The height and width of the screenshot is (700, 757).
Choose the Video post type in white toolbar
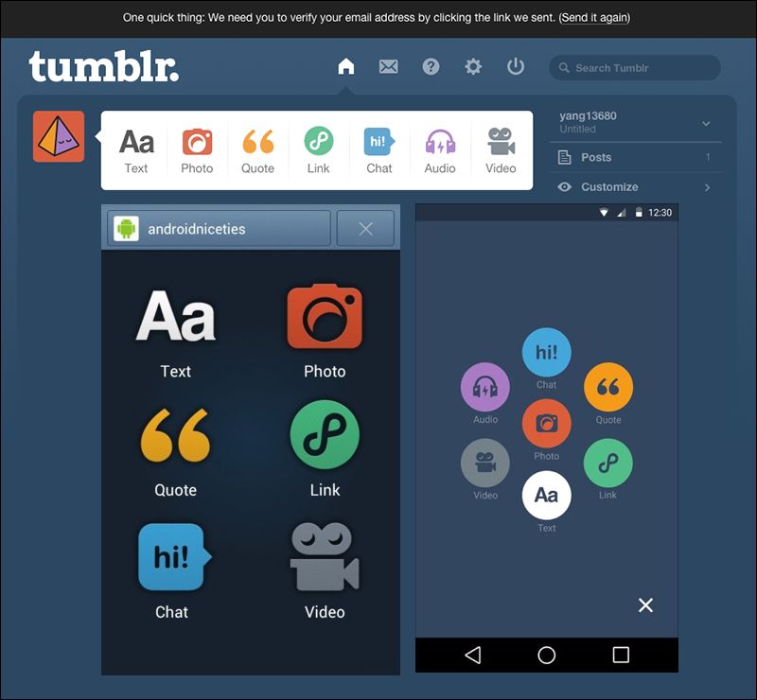(501, 151)
